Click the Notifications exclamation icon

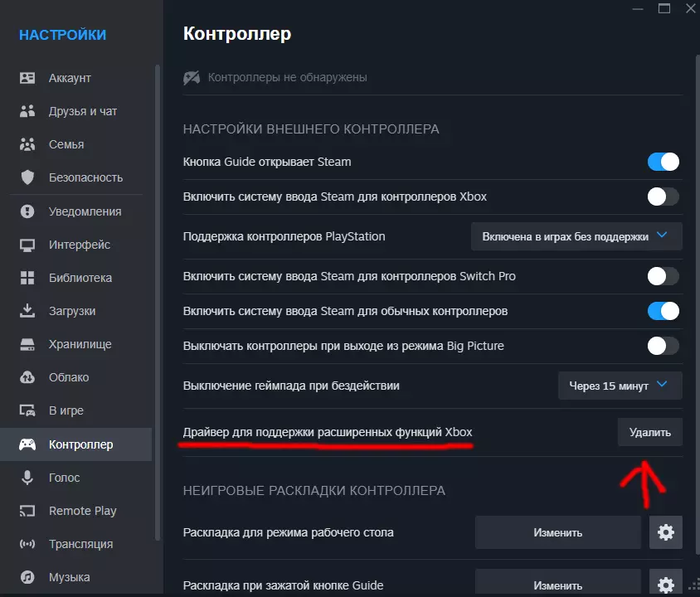click(27, 211)
